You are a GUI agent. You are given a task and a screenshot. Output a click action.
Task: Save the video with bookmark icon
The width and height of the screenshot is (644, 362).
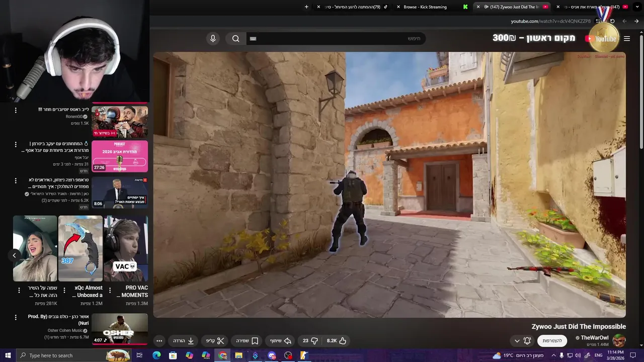(x=248, y=340)
